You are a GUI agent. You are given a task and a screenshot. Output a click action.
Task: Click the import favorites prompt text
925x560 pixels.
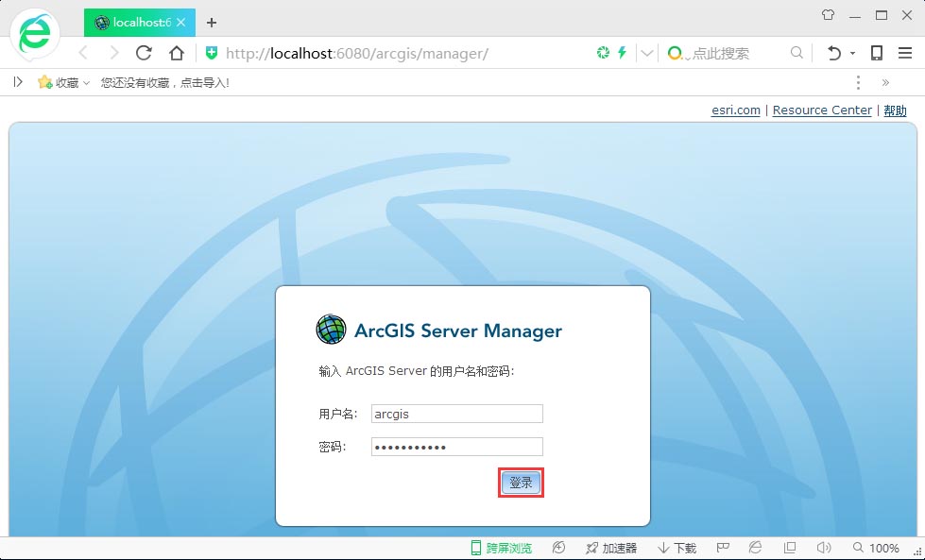click(x=164, y=82)
